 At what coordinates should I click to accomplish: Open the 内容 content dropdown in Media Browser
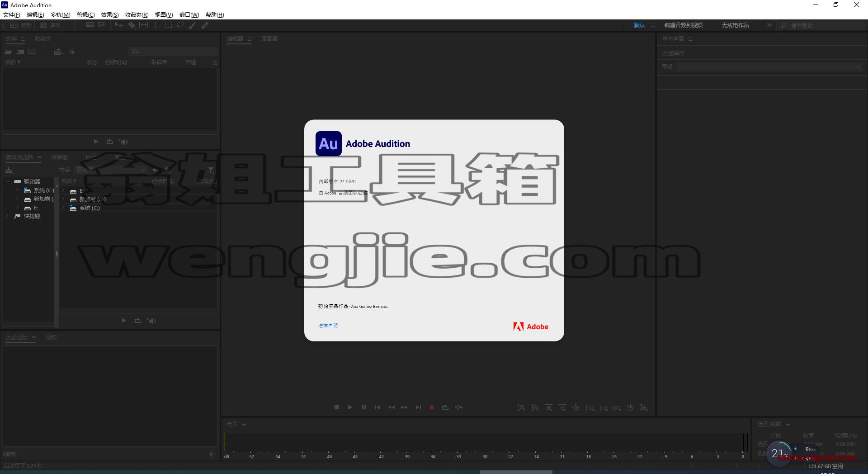110,170
